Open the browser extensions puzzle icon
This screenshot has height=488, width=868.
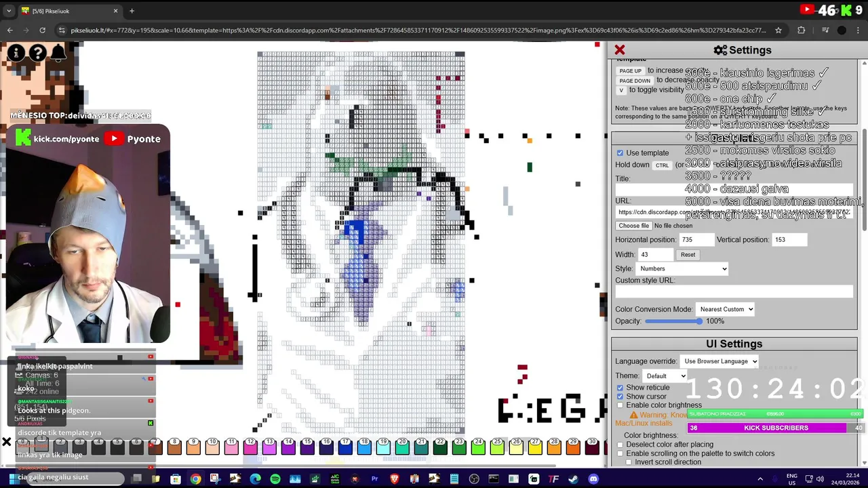[801, 30]
